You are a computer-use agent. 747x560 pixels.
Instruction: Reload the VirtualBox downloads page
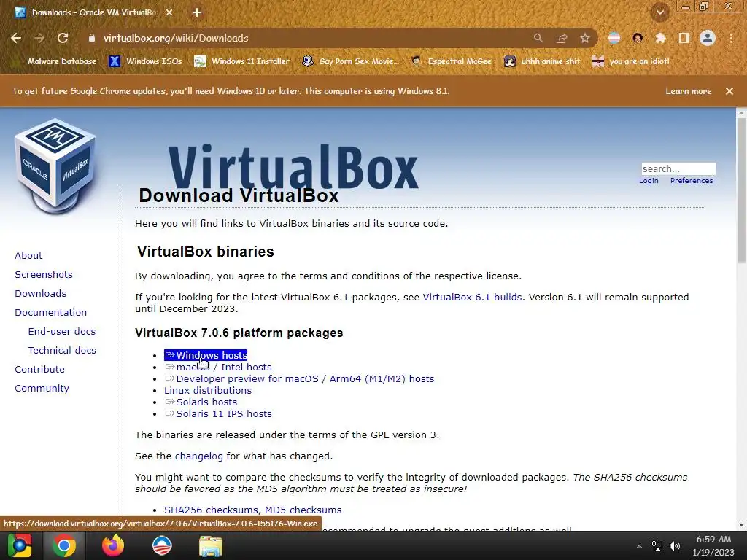(x=63, y=38)
